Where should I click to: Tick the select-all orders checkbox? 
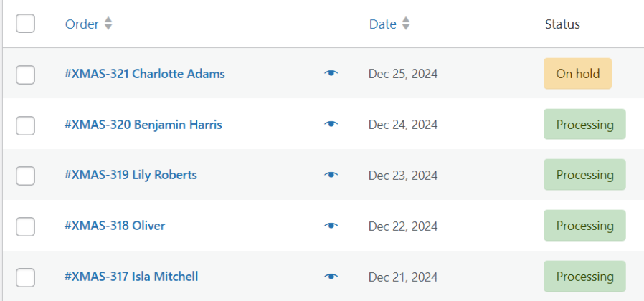pos(25,24)
